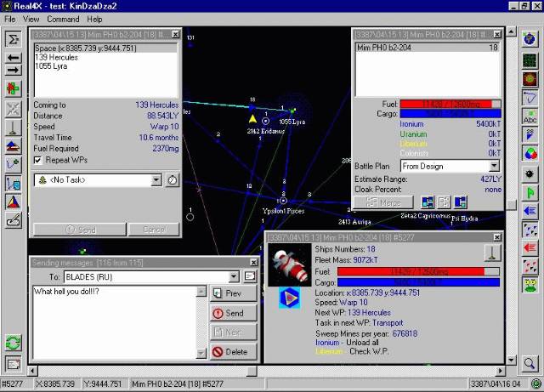Click the left arrow previous icon
544x392 pixels.
click(x=14, y=58)
